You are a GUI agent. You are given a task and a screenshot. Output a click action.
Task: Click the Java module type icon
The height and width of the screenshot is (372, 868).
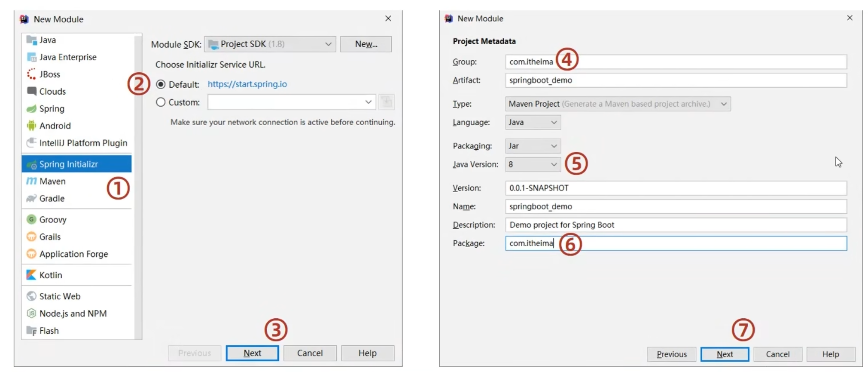point(31,40)
